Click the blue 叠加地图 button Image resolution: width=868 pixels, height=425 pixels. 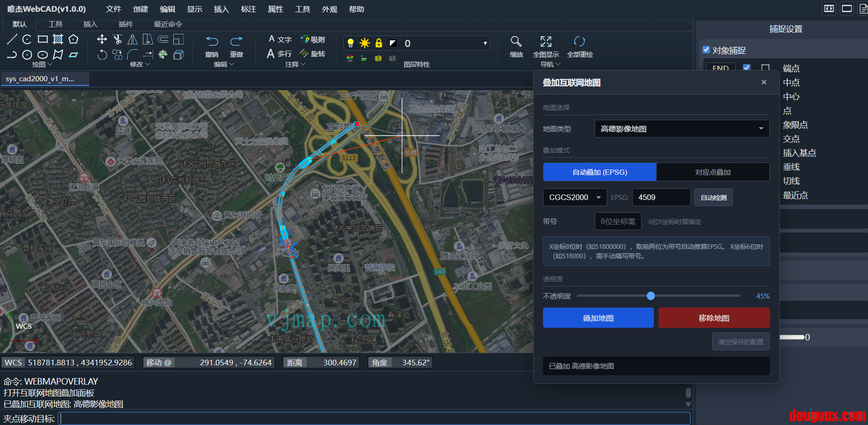click(598, 318)
